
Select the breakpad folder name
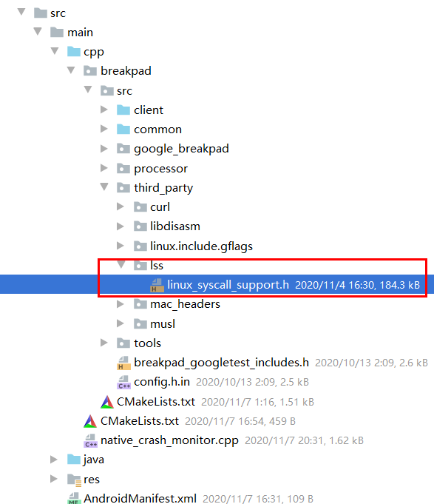click(126, 71)
